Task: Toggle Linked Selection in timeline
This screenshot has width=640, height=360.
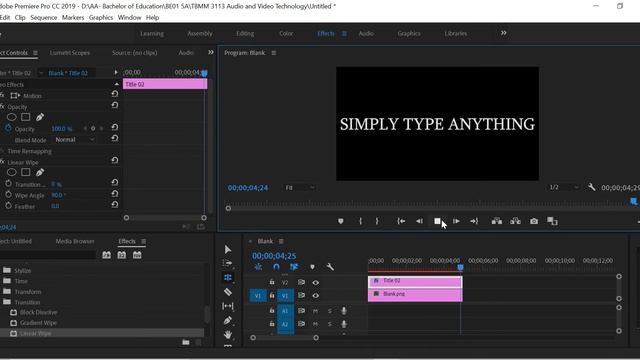Action: pyautogui.click(x=294, y=267)
